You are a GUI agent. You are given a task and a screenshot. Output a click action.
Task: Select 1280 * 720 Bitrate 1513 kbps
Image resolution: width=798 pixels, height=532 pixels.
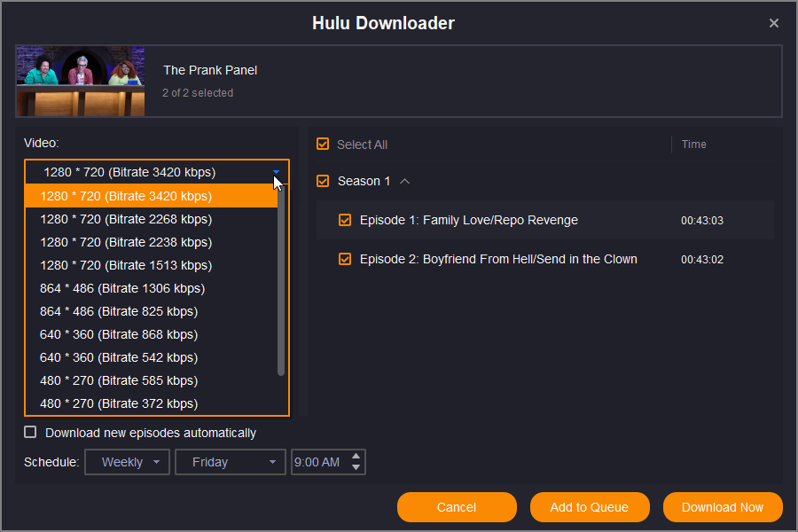coord(151,265)
